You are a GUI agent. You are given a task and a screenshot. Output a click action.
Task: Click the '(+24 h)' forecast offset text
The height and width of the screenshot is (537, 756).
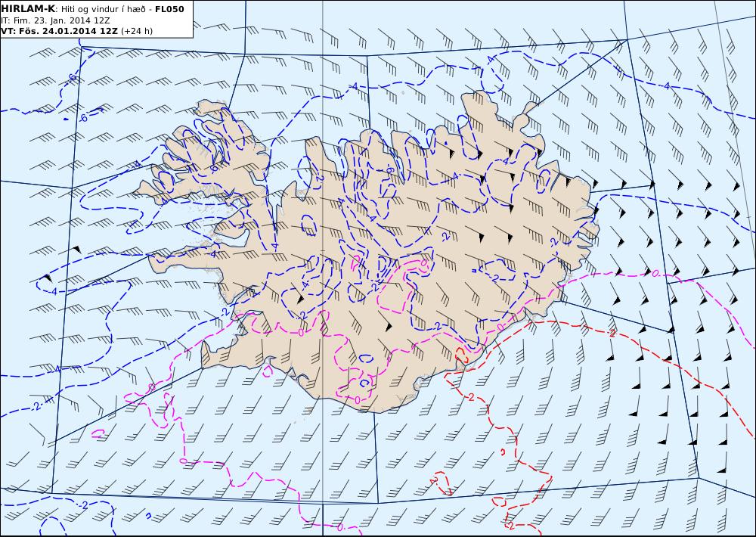point(136,31)
